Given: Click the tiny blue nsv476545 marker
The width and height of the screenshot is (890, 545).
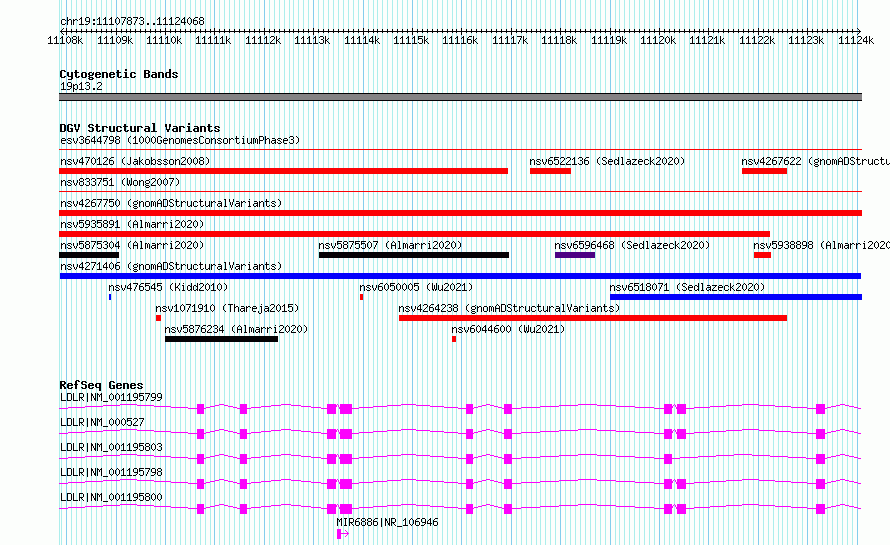Looking at the screenshot, I should click(110, 297).
